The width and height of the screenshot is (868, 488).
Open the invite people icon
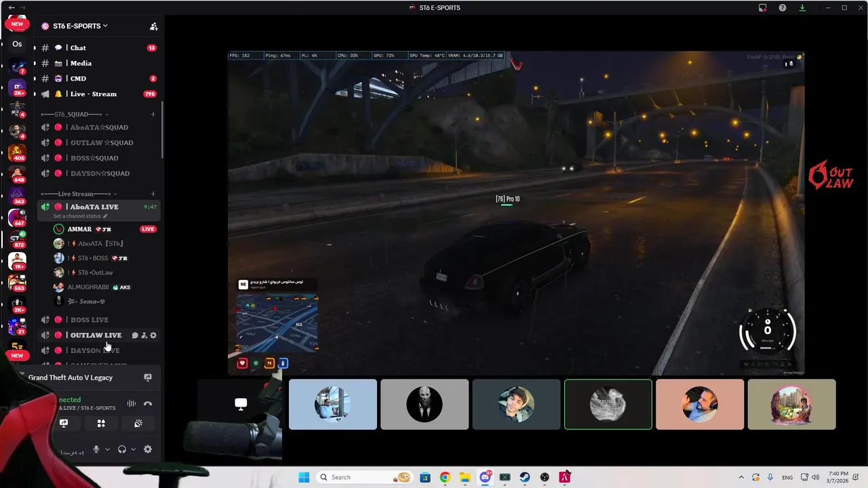pyautogui.click(x=154, y=26)
